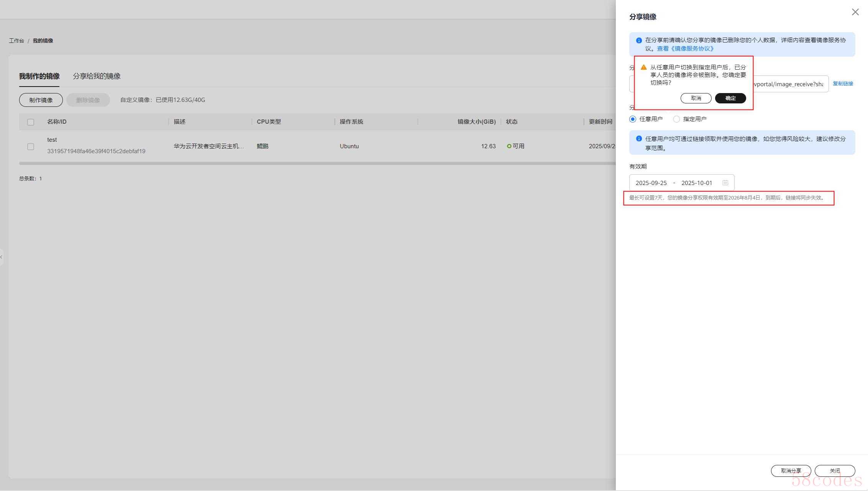The height and width of the screenshot is (491, 868).
Task: Click the calendar icon in the validity date field
Action: (725, 183)
